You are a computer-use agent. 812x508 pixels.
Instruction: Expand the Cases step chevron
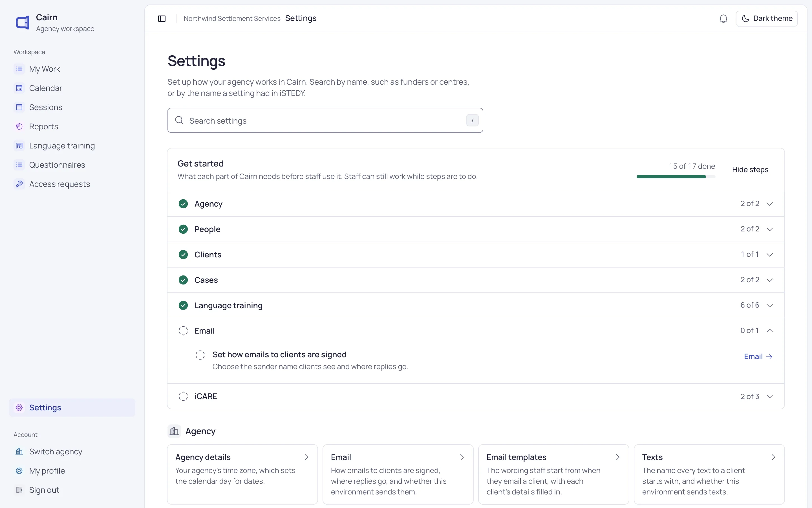click(x=770, y=280)
